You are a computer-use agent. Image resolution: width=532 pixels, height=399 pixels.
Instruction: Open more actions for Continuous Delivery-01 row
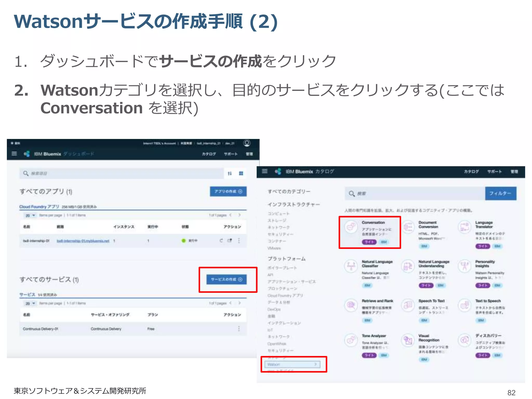[x=239, y=329]
